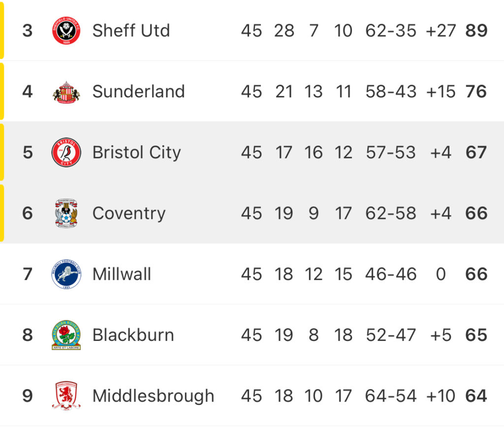
Task: Click the Sheffield United club crest
Action: [x=66, y=31]
